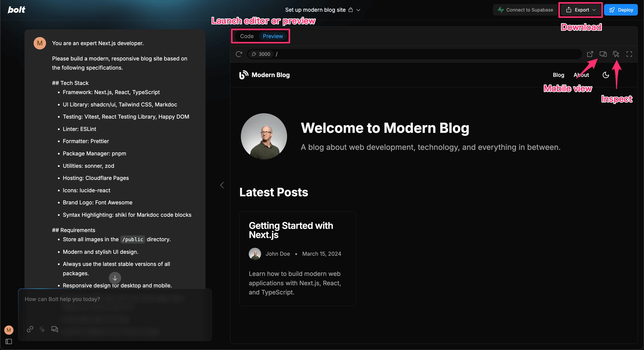Open the discussion chat mode icon
644x350 pixels.
coord(55,329)
